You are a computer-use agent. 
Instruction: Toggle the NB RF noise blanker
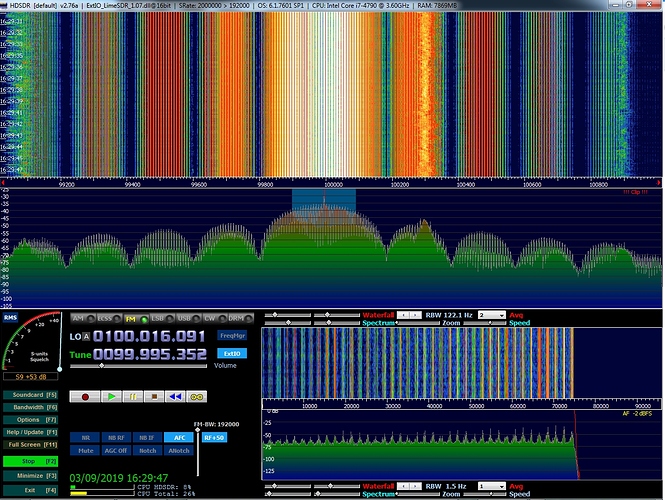pos(116,438)
